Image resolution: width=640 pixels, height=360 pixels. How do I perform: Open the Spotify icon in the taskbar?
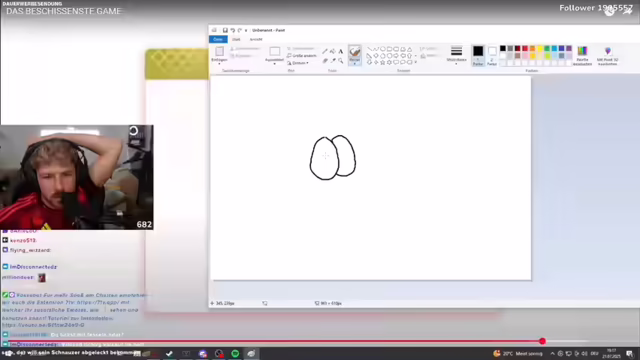[x=235, y=353]
